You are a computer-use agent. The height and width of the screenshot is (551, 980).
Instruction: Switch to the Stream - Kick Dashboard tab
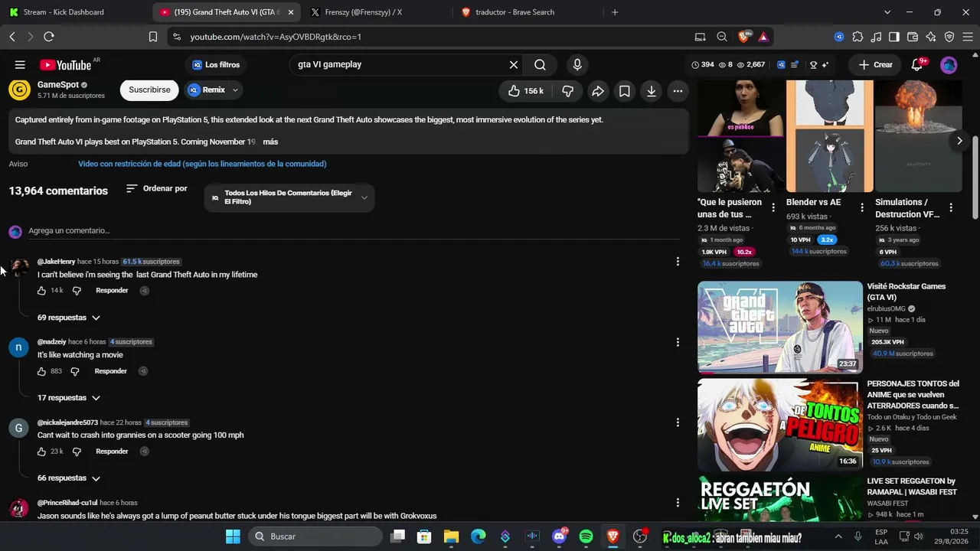pyautogui.click(x=74, y=12)
